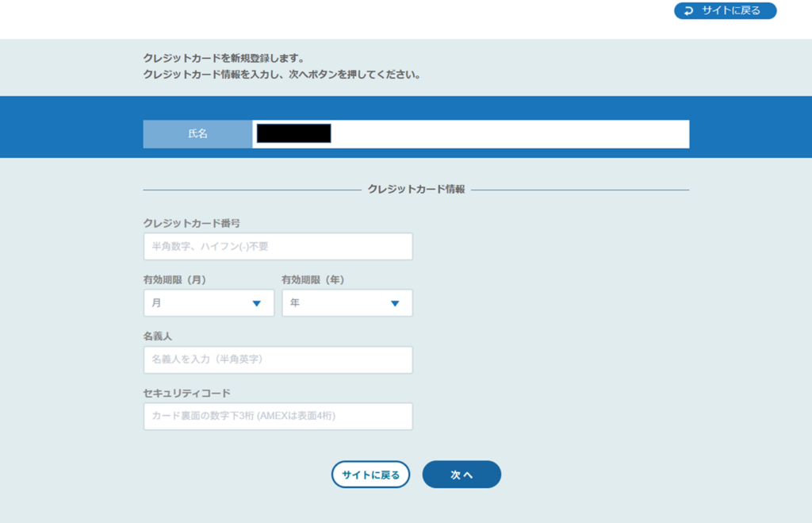Click the セキュリティコード label text
Image resolution: width=812 pixels, height=523 pixels.
pyautogui.click(x=187, y=393)
